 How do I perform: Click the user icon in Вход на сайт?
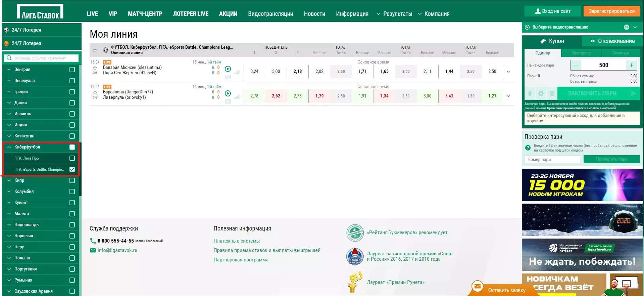[538, 11]
